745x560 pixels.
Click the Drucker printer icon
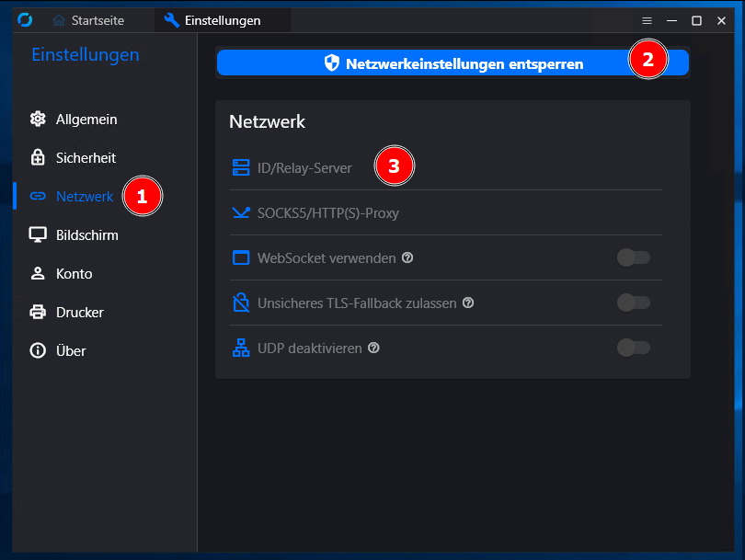pyautogui.click(x=38, y=312)
